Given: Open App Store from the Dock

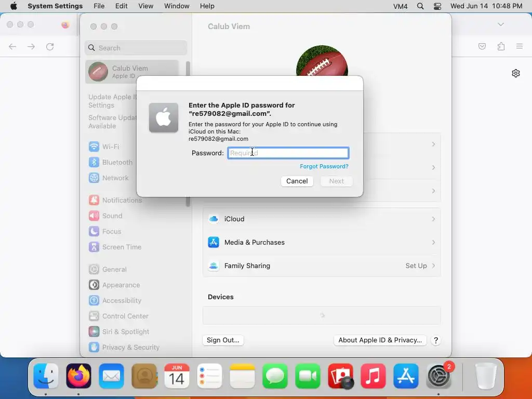Looking at the screenshot, I should coord(406,376).
